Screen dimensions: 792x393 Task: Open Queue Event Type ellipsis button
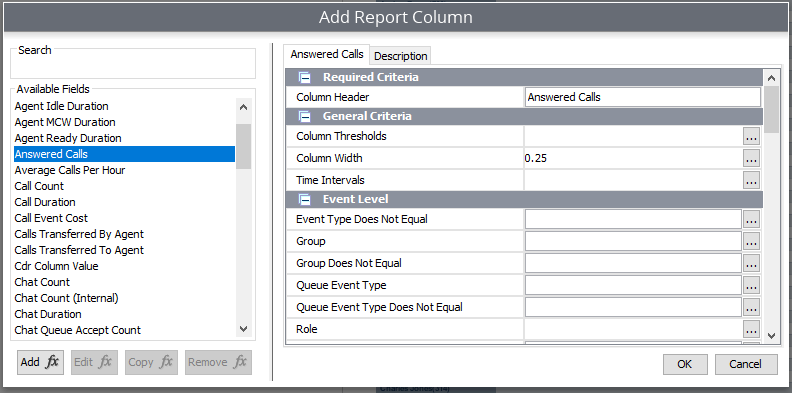pos(752,285)
